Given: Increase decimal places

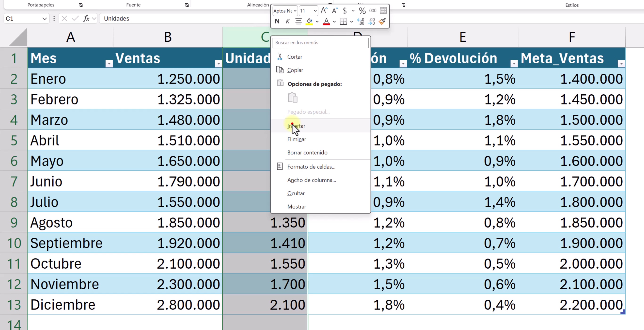Looking at the screenshot, I should click(361, 21).
